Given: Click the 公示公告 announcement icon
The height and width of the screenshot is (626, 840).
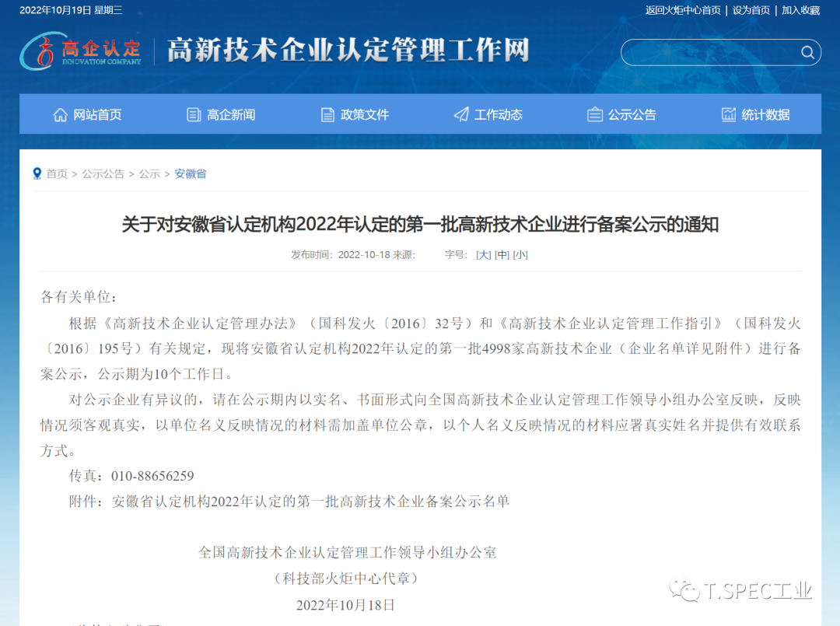Looking at the screenshot, I should point(595,115).
